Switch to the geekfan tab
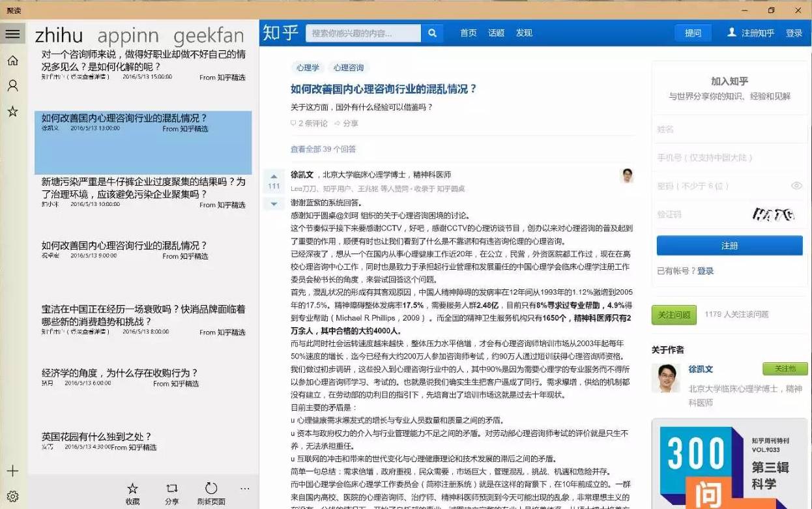Viewport: 812px width, 509px height. (x=209, y=35)
